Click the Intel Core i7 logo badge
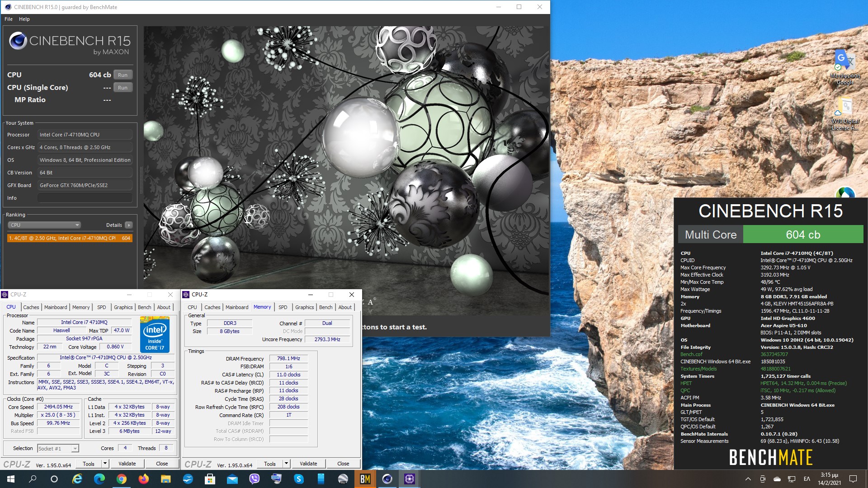Image resolution: width=868 pixels, height=488 pixels. [x=155, y=336]
